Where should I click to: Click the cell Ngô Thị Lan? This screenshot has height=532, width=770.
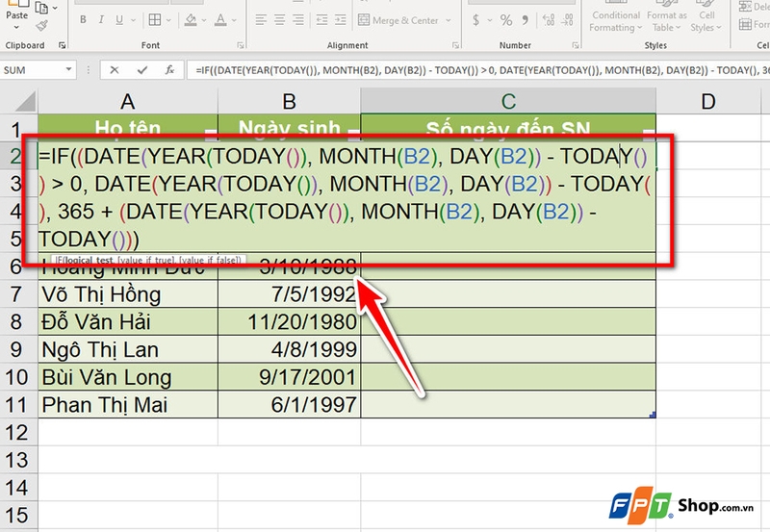point(128,349)
